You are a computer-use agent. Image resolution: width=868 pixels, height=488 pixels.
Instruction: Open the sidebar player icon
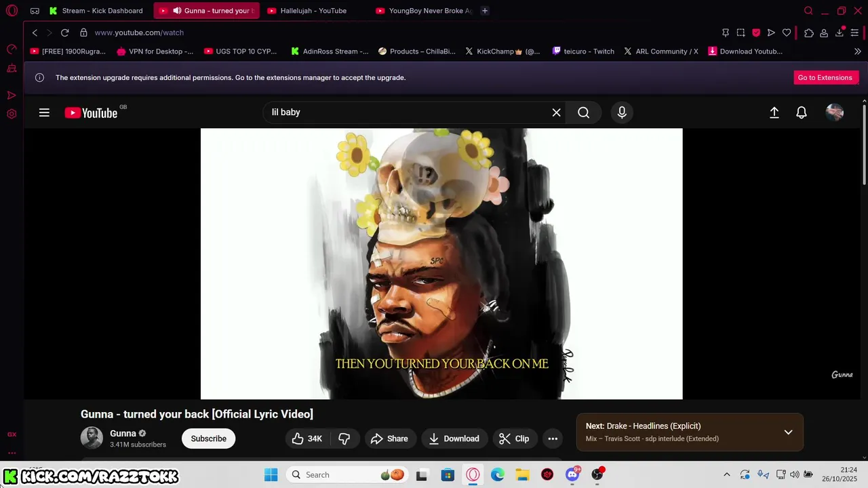pyautogui.click(x=12, y=96)
